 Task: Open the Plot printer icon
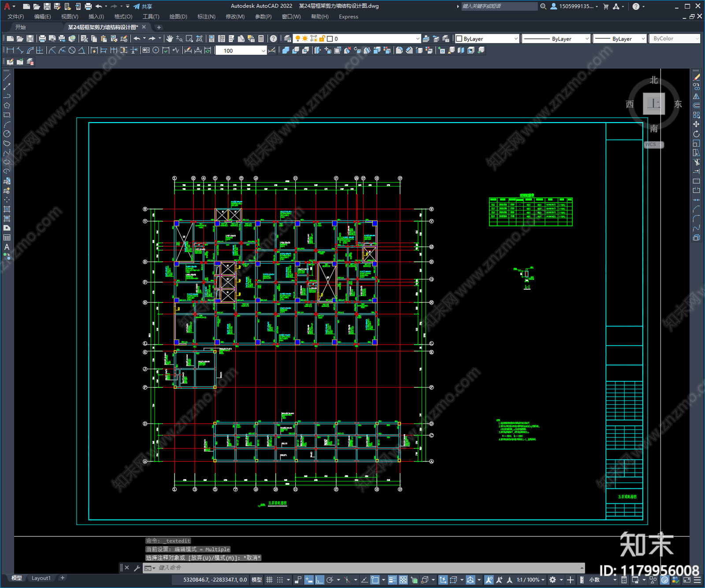[42, 39]
